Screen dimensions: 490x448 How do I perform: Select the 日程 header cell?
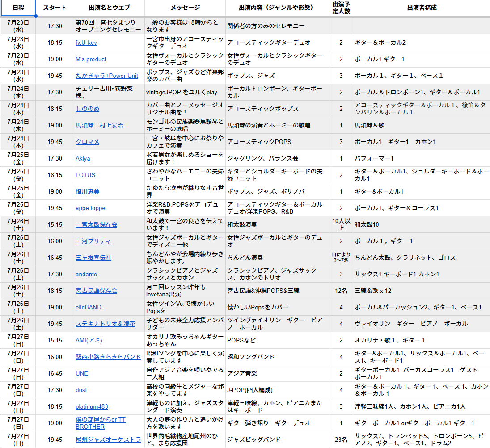click(18, 8)
